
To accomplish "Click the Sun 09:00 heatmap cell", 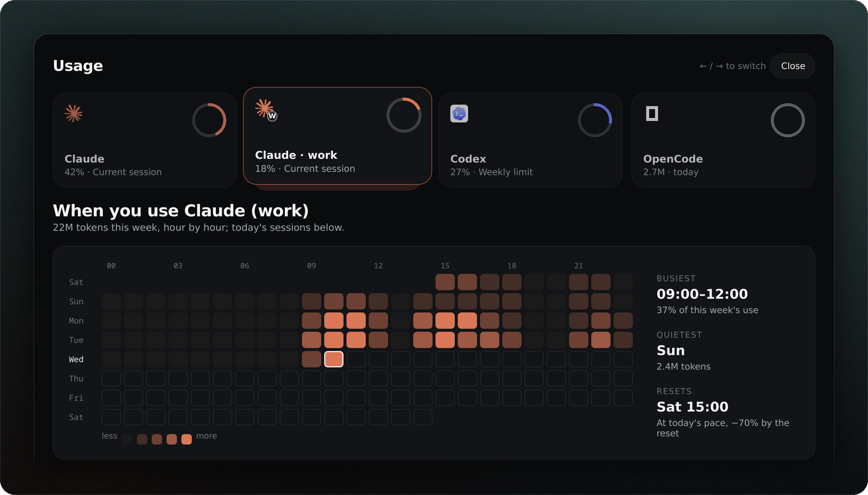I will (312, 301).
